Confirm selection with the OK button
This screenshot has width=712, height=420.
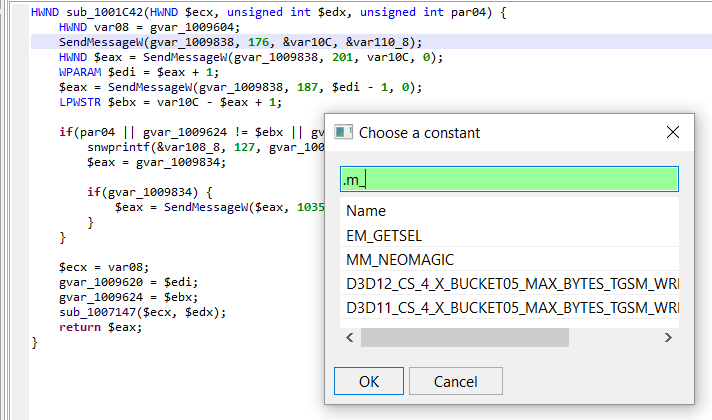click(x=369, y=381)
